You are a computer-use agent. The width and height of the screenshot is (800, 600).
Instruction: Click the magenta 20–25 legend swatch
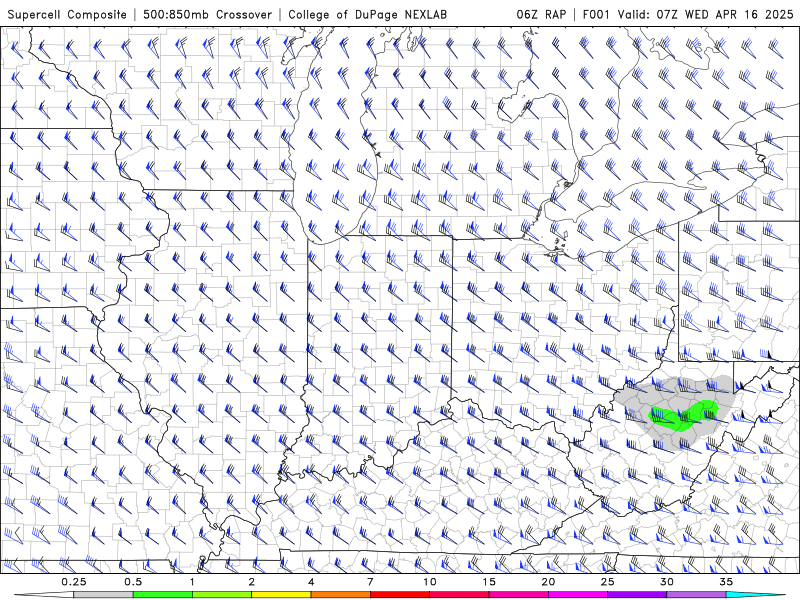pyautogui.click(x=578, y=595)
